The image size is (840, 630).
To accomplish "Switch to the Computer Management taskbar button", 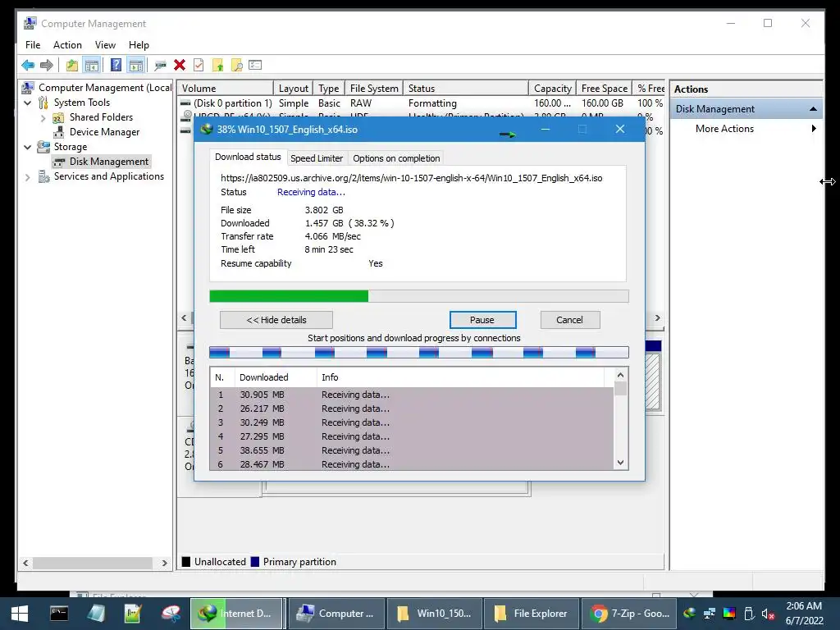I will click(x=336, y=614).
